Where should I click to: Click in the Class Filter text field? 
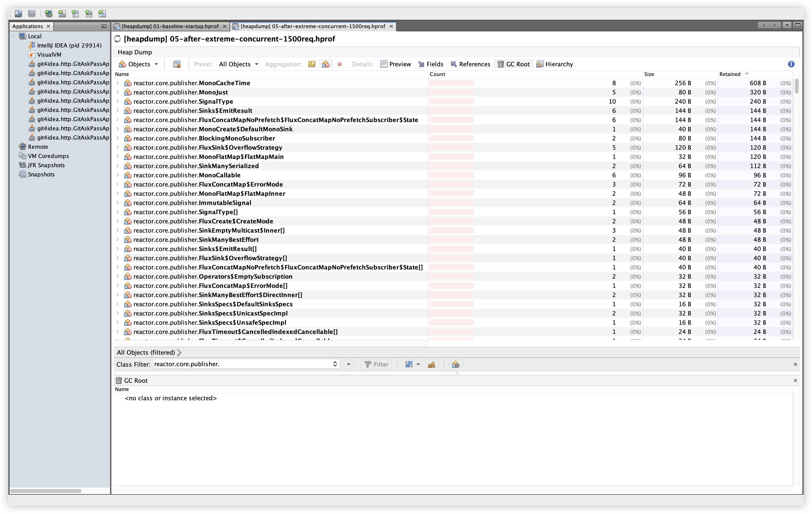click(x=242, y=364)
